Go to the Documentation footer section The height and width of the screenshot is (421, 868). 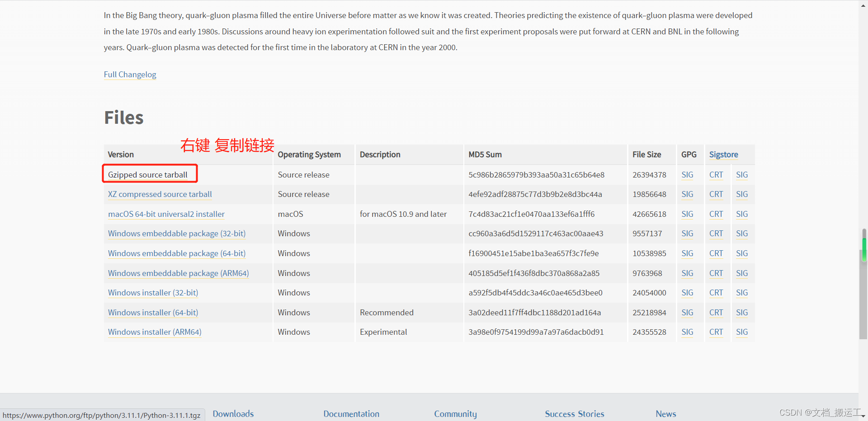[351, 414]
